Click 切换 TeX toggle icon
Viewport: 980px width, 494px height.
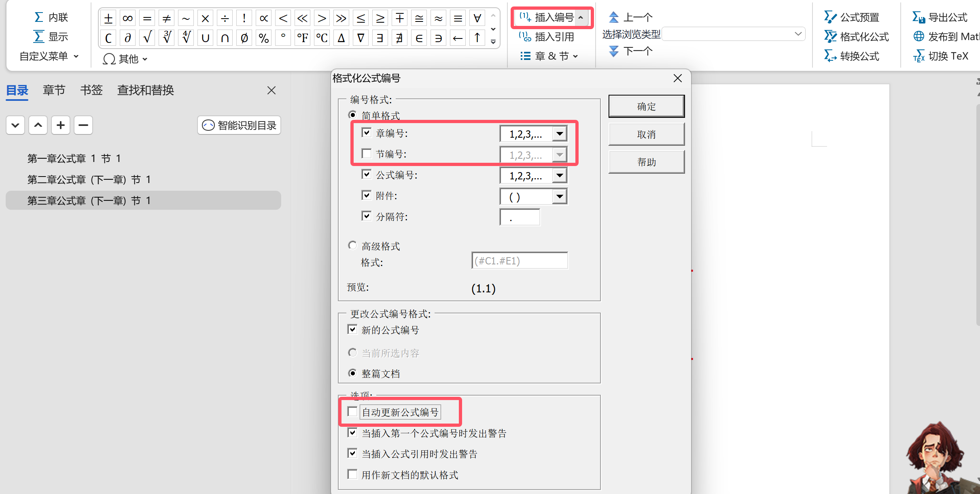tap(918, 56)
